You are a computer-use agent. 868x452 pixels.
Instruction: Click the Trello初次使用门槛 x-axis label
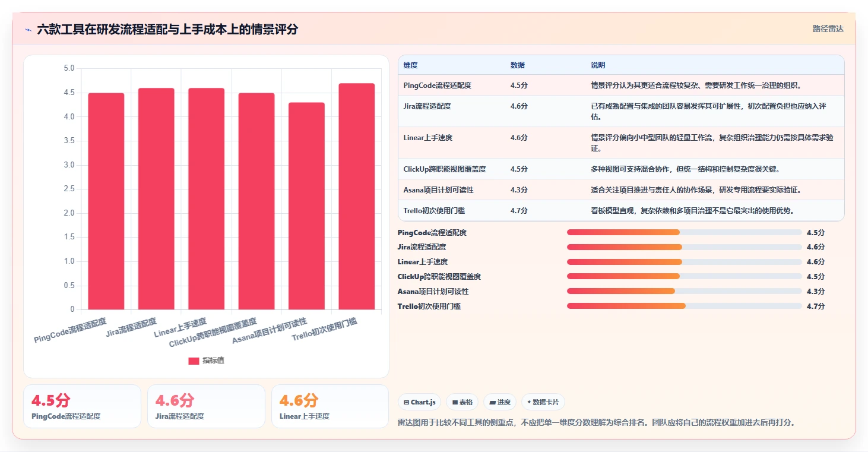[325, 329]
